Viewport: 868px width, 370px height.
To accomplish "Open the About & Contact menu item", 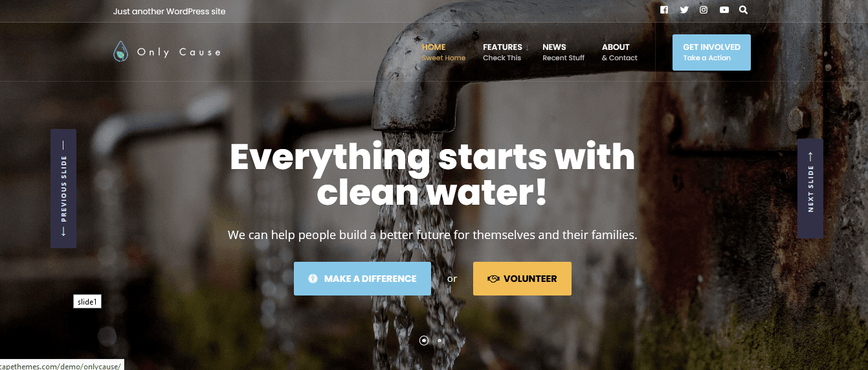I will click(619, 52).
